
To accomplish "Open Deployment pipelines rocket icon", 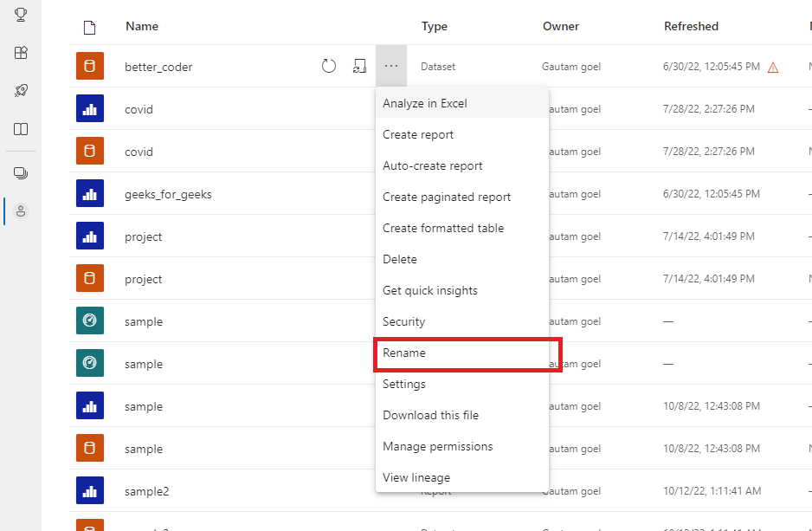I will click(21, 91).
